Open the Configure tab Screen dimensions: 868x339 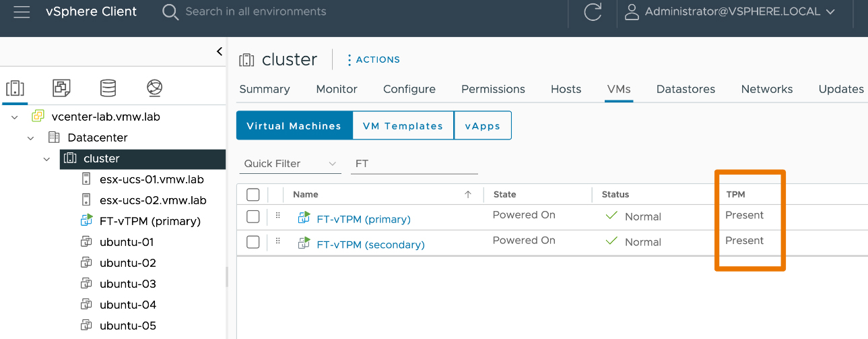[409, 89]
